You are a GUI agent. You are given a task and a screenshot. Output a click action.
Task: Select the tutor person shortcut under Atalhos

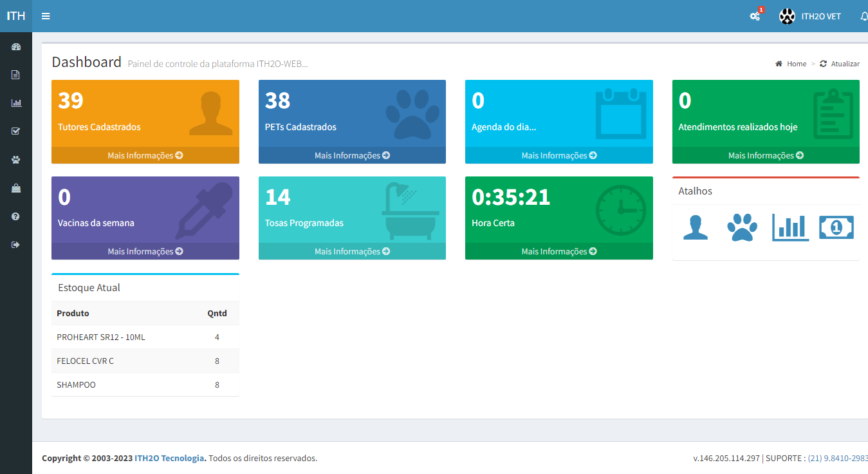pos(696,227)
